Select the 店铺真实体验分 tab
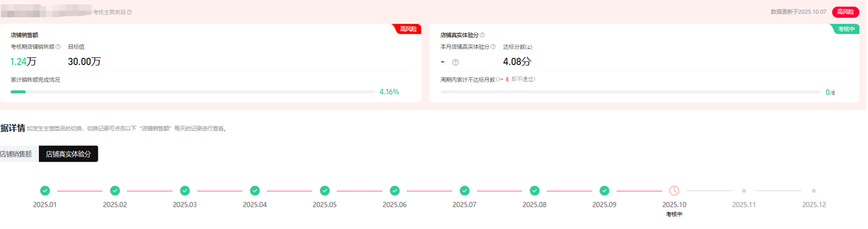This screenshot has height=229, width=868. (68, 154)
